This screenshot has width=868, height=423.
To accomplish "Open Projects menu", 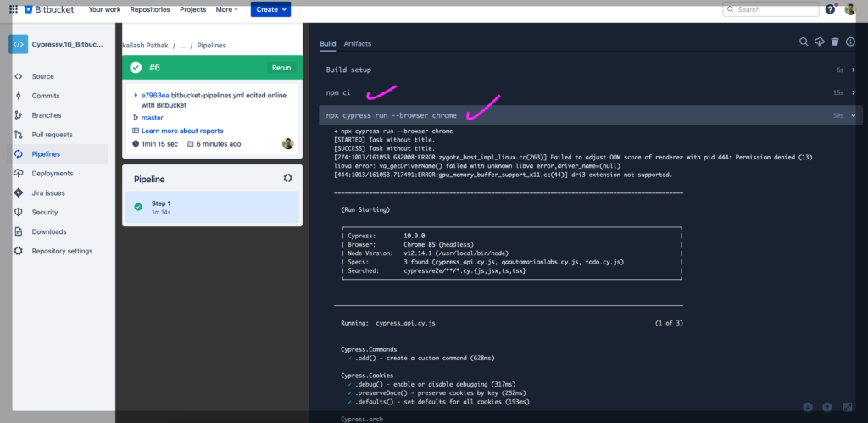I will (x=192, y=9).
